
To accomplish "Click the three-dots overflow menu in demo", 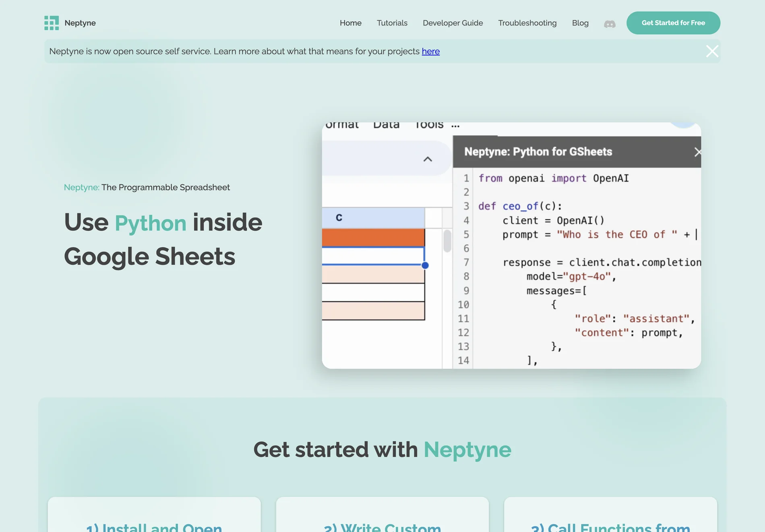I will [455, 126].
